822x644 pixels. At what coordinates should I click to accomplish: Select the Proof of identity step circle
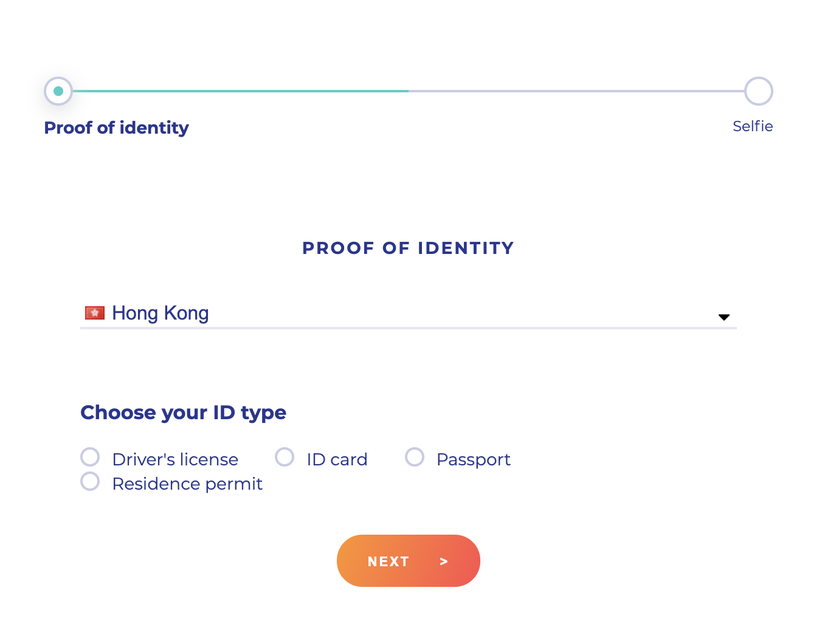58,91
